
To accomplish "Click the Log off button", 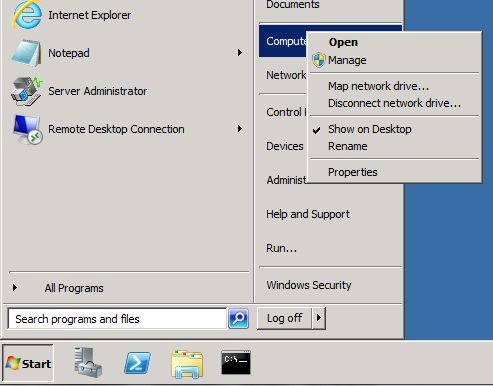I will tap(284, 318).
